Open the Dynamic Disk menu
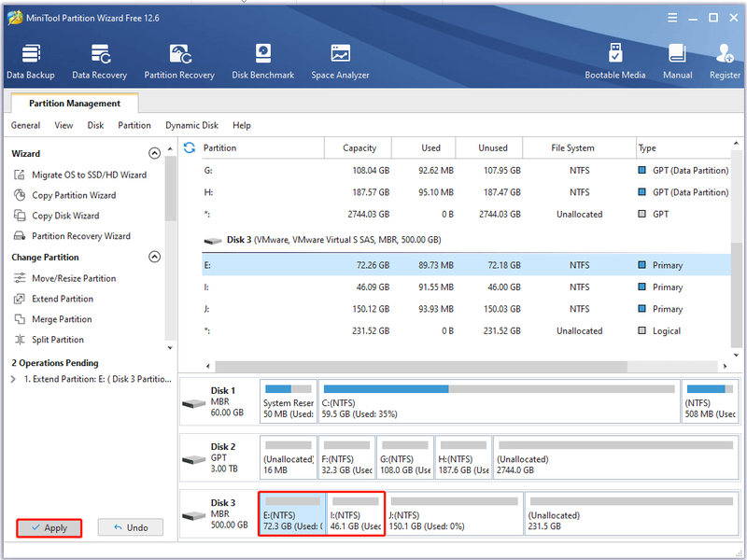The width and height of the screenshot is (747, 560). click(x=191, y=125)
